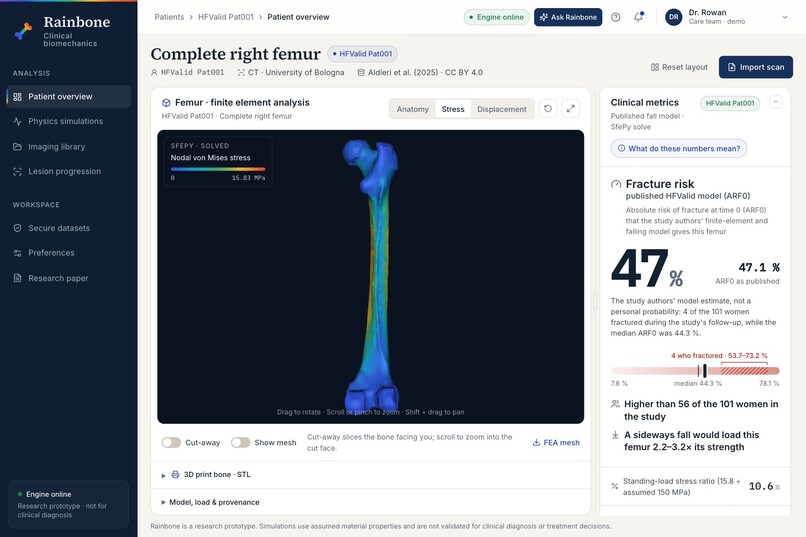Open Preferences in sidebar
This screenshot has width=806, height=537.
point(69,253)
